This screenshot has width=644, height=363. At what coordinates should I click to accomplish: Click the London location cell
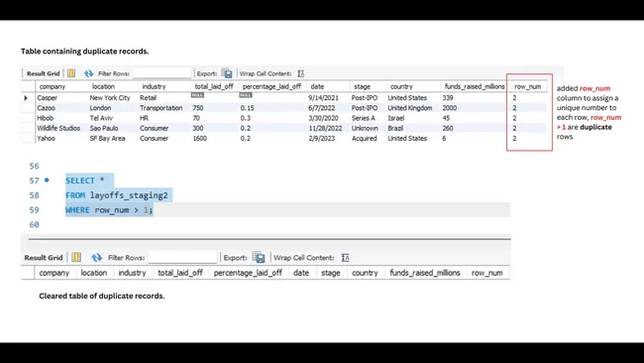click(100, 108)
